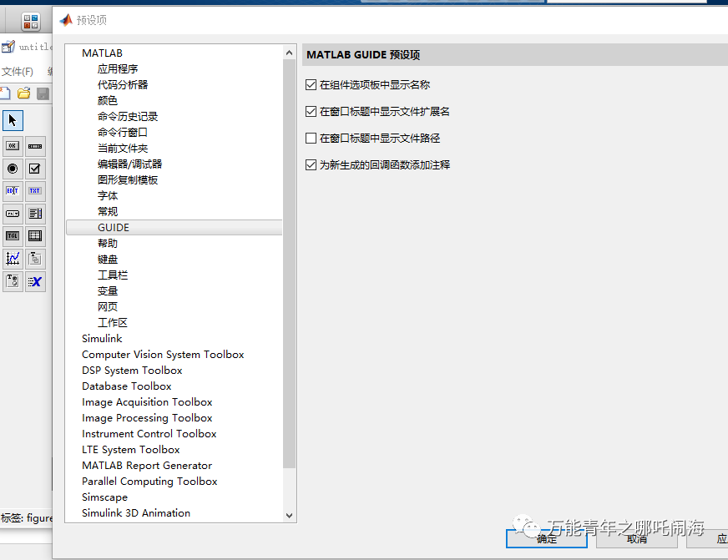Click the Open folder icon in GUIDE toolbar
728x560 pixels.
tap(23, 93)
